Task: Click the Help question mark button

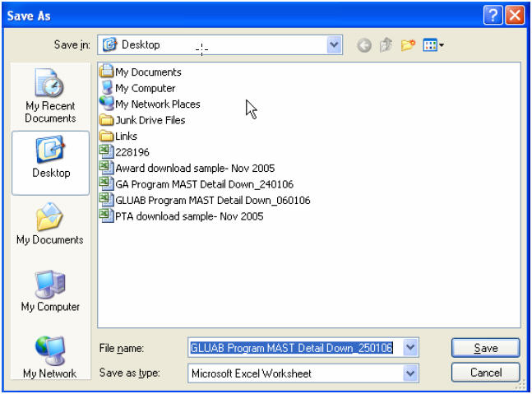Action: pos(493,15)
